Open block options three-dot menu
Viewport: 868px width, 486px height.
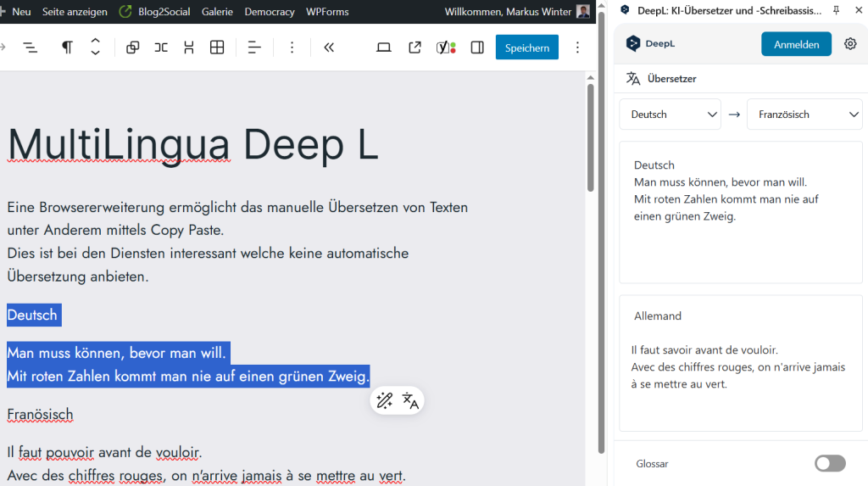(x=292, y=47)
